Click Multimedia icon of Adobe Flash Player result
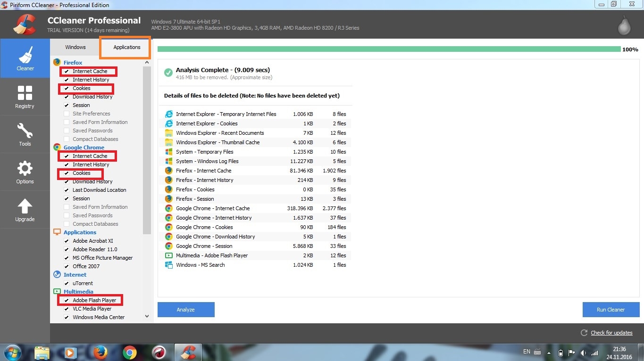644x361 pixels. tap(169, 255)
